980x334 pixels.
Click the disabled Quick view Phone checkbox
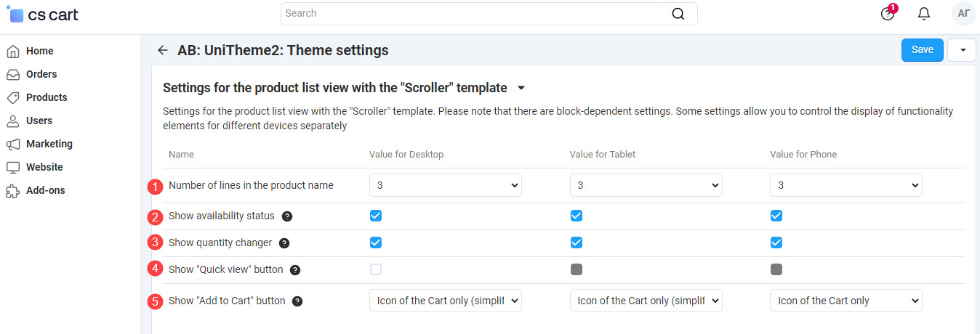(x=776, y=269)
